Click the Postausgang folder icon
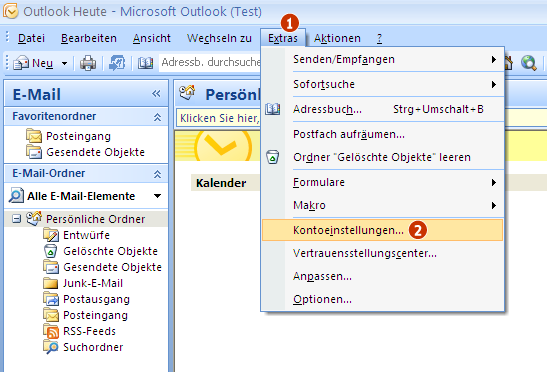This screenshot has width=547, height=372. pyautogui.click(x=51, y=299)
